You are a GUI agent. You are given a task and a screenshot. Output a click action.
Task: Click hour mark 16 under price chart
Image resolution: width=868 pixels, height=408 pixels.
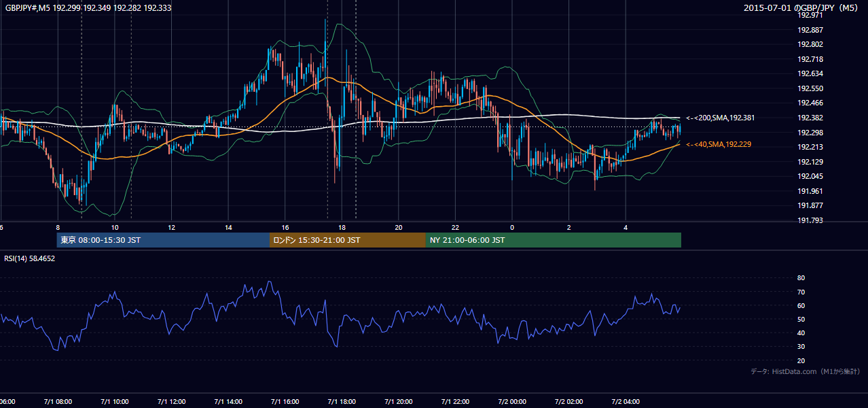click(x=285, y=227)
